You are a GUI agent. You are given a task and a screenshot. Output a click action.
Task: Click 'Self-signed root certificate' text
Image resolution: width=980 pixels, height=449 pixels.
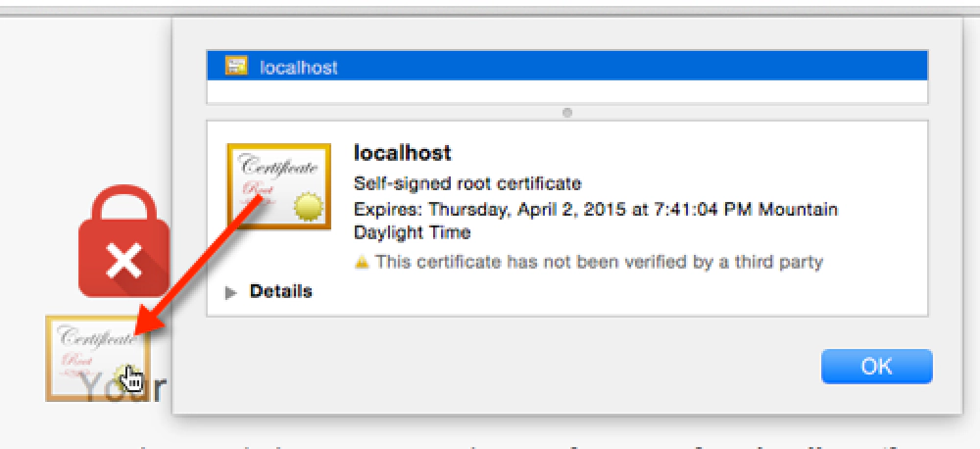click(x=467, y=184)
